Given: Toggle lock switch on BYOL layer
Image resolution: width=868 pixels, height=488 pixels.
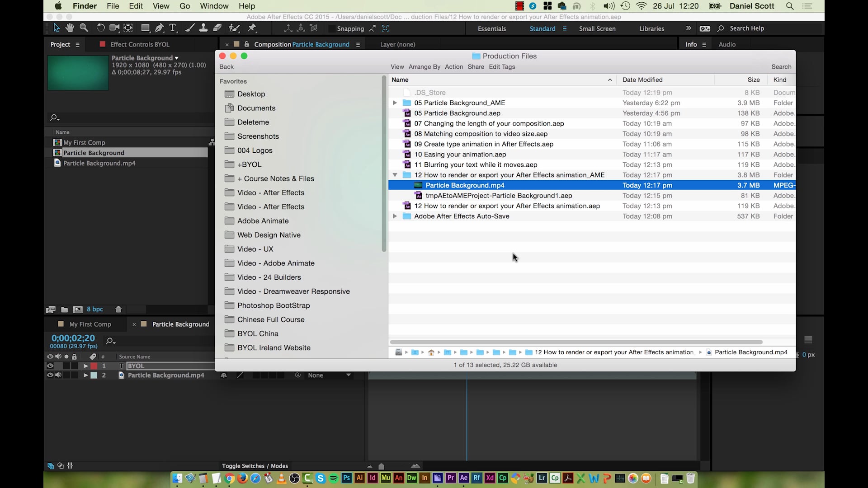Looking at the screenshot, I should point(75,366).
